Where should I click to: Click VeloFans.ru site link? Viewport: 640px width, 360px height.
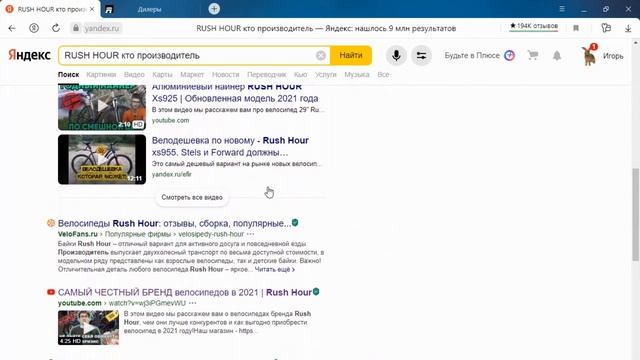tap(78, 234)
